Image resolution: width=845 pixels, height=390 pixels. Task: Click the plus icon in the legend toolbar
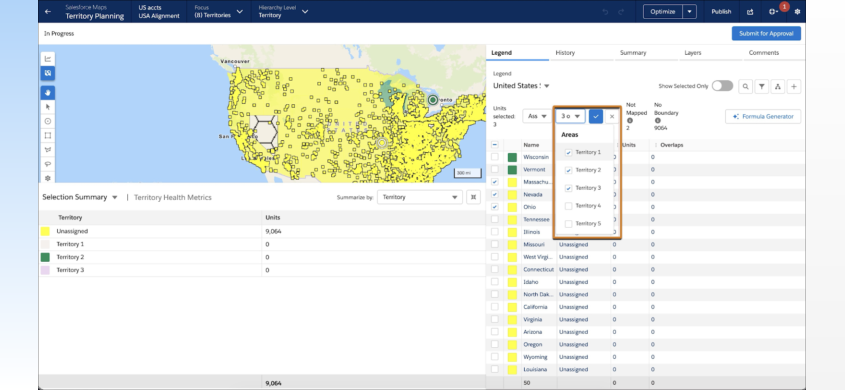(794, 86)
